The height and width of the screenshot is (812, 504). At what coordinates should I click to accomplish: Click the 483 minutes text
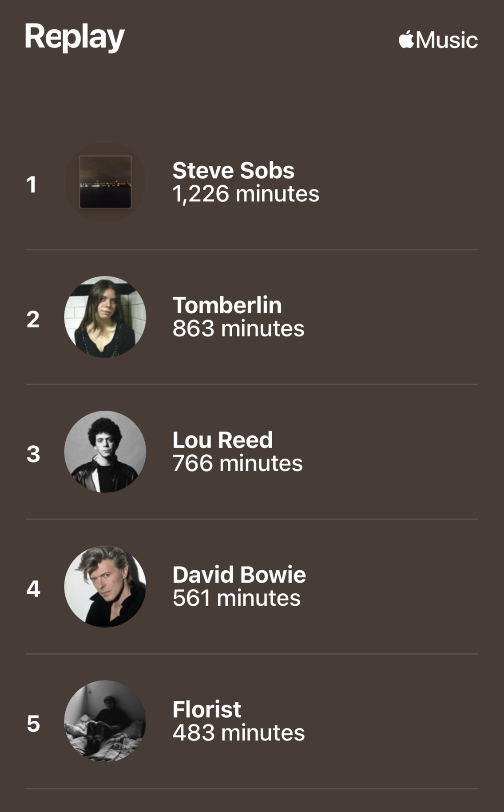point(239,733)
